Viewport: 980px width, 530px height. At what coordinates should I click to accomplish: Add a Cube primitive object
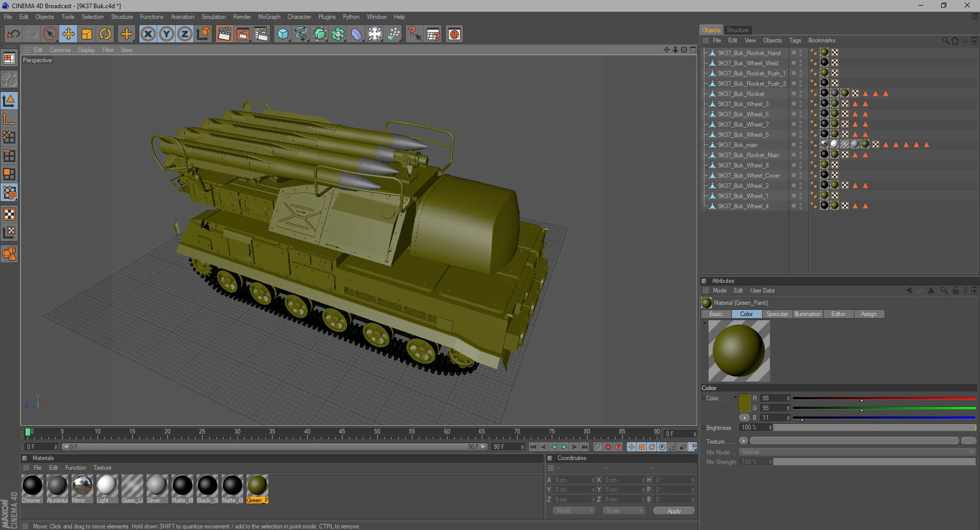(x=283, y=34)
